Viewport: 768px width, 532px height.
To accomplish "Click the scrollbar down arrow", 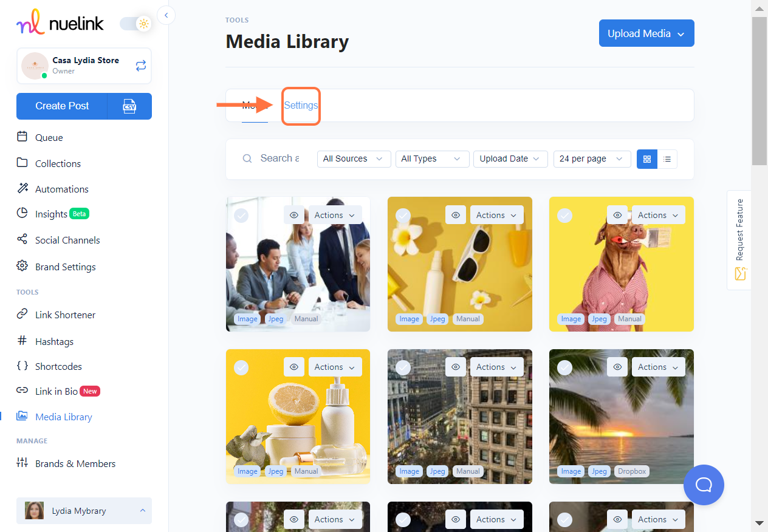I will (x=759, y=523).
